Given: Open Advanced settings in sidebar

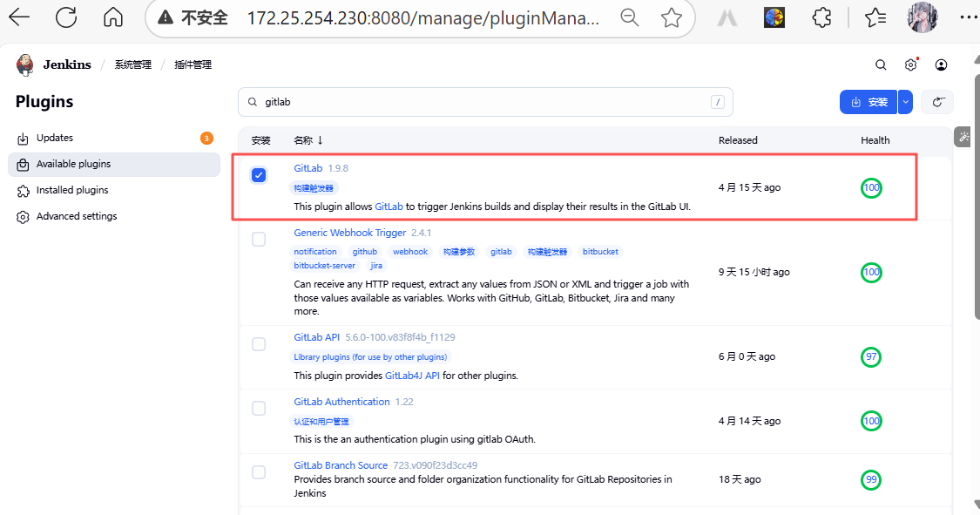Looking at the screenshot, I should coord(114,216).
